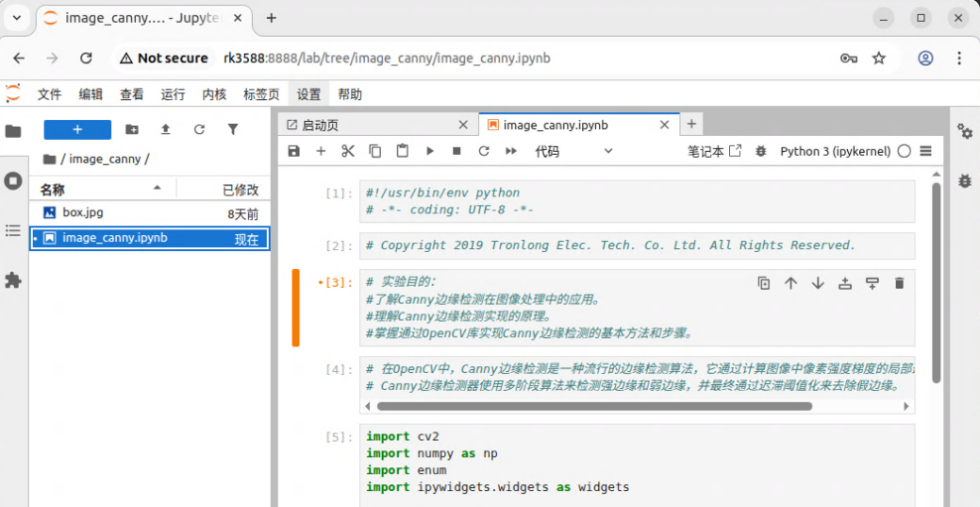Image resolution: width=980 pixels, height=507 pixels.
Task: Move cell 3 down
Action: pyautogui.click(x=818, y=283)
